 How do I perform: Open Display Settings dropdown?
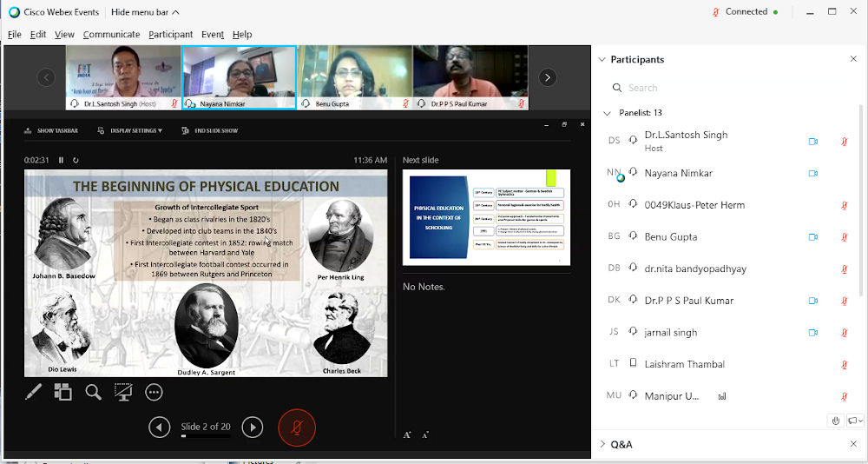pos(129,131)
